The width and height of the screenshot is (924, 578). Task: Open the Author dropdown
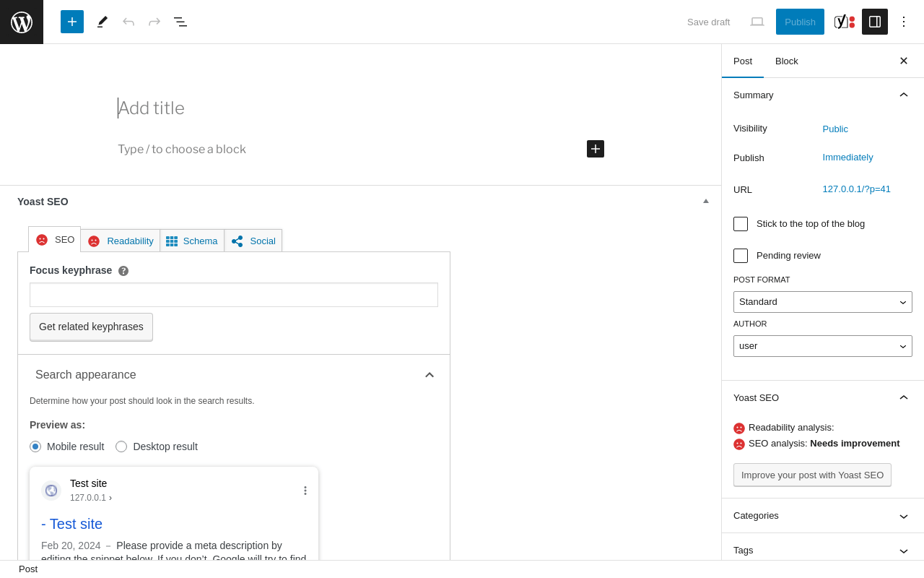[823, 346]
